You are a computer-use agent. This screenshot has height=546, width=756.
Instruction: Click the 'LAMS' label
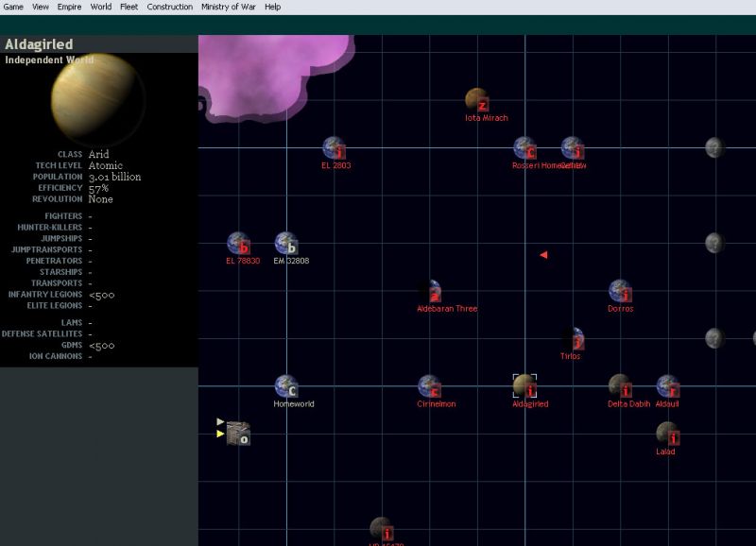tap(72, 322)
